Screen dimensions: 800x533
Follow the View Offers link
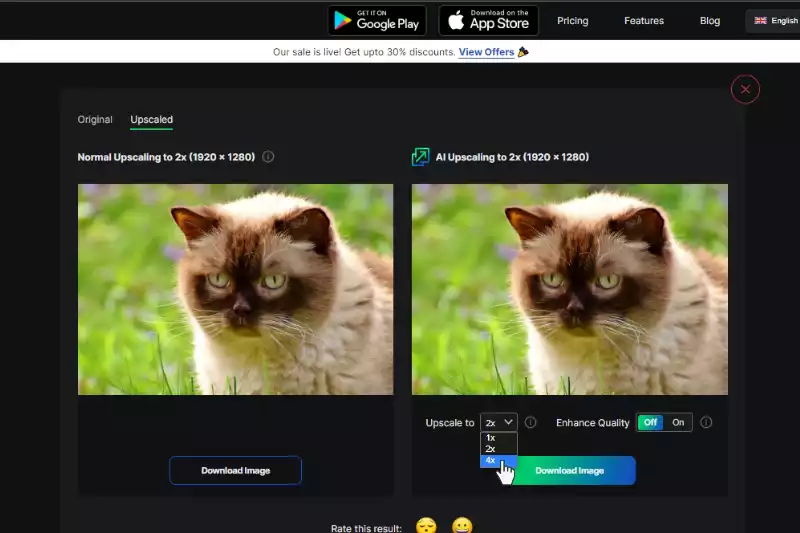486,52
